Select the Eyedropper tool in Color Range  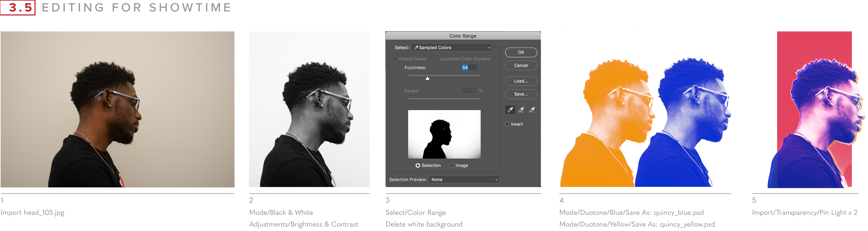(x=510, y=110)
